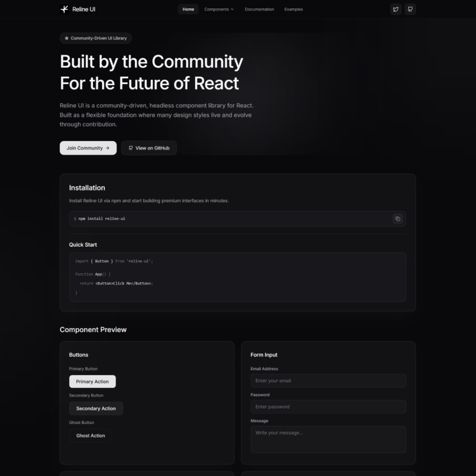Viewport: 476px width, 476px height.
Task: Go to the Home nav item
Action: (188, 9)
